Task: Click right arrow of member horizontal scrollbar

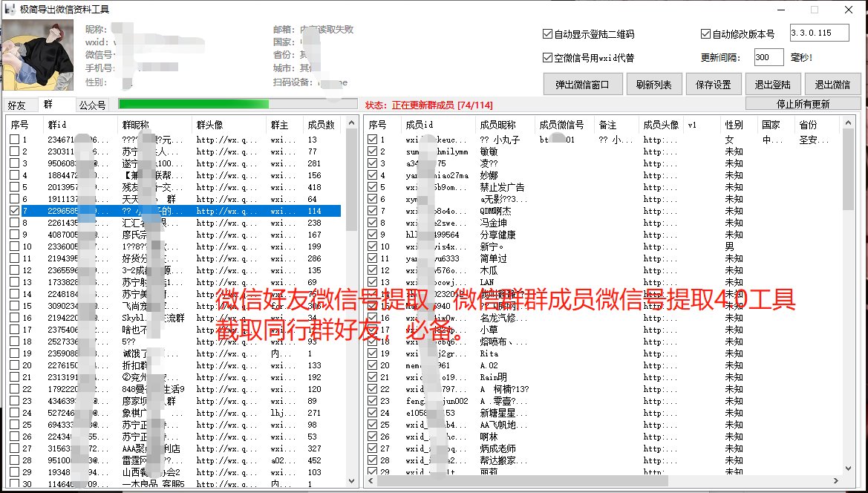Action: click(836, 480)
